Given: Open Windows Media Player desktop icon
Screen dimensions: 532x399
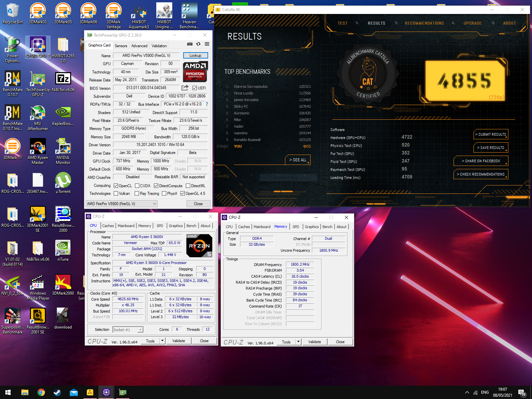Looking at the screenshot, I should point(38,287).
